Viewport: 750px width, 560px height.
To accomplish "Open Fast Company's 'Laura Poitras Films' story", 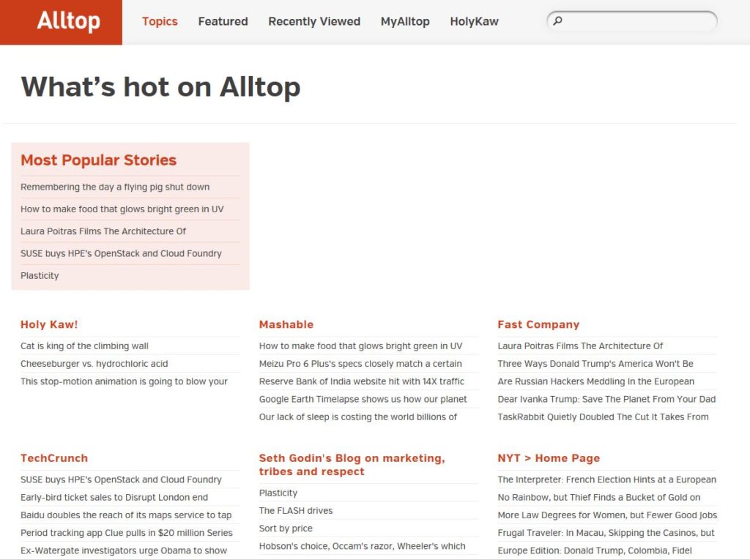I will click(580, 346).
